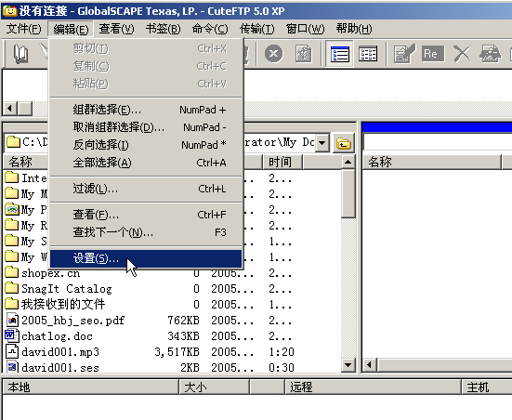Click the Re rename toolbar icon
Screen dimensions: 512x420
tap(433, 54)
